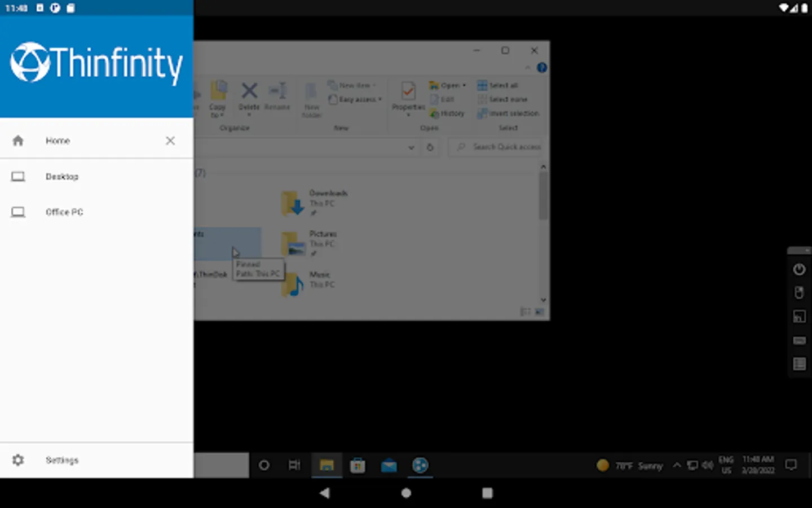Screen dimensions: 812x508
Task: Click the Thinfinity logo in drawer header
Action: [x=96, y=63]
